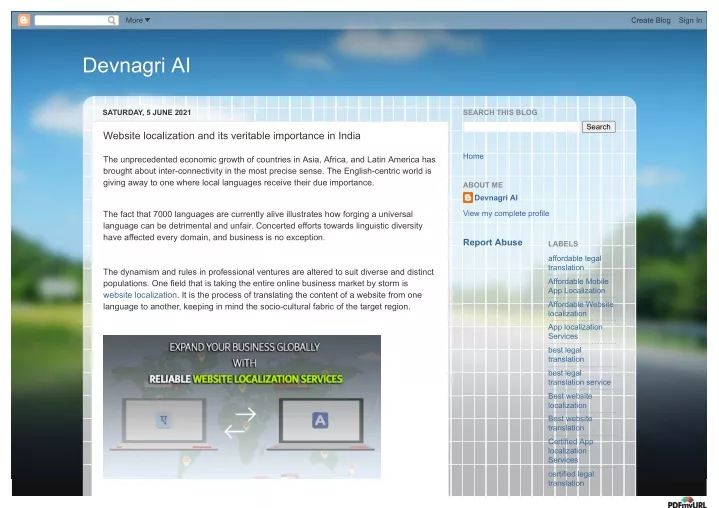Click the Search button in sidebar
This screenshot has width=719, height=508.
[x=598, y=127]
